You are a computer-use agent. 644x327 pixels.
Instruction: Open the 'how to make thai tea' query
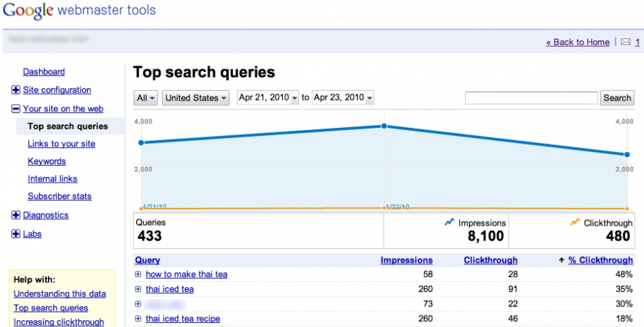(186, 274)
